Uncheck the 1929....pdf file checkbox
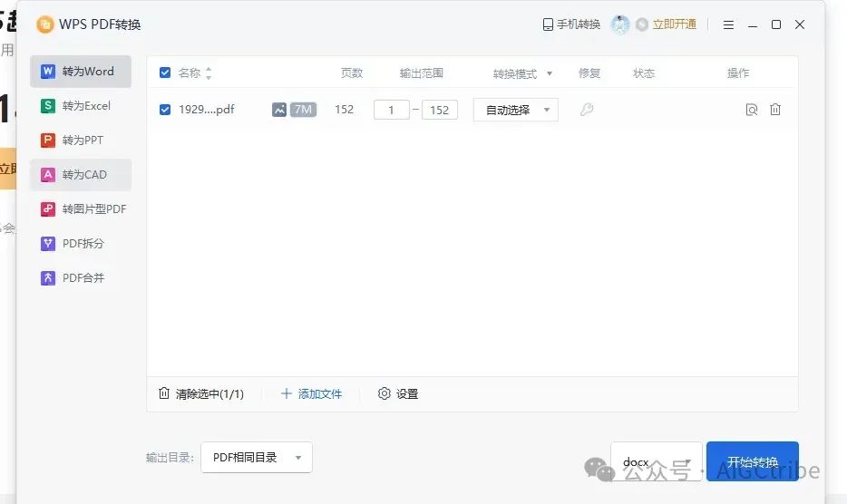 point(165,110)
